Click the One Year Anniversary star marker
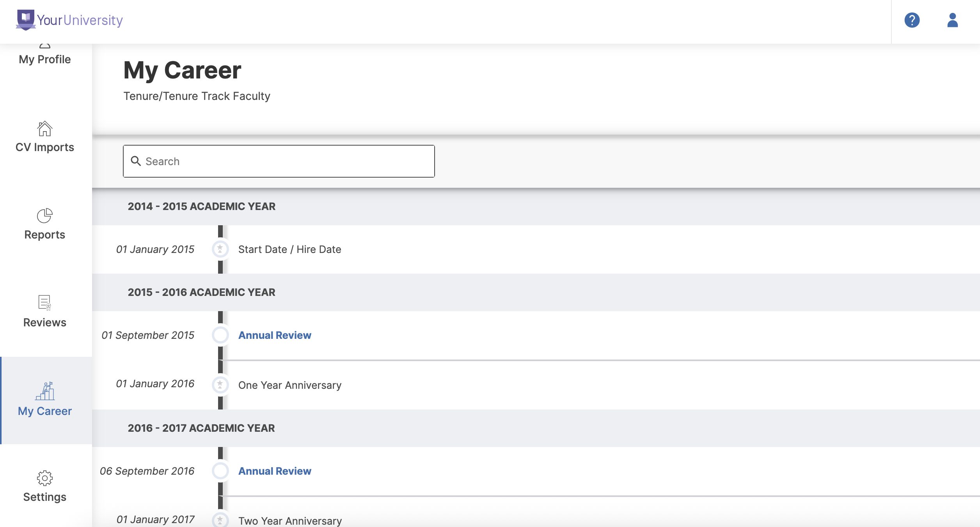Viewport: 980px width, 527px height. coord(220,385)
